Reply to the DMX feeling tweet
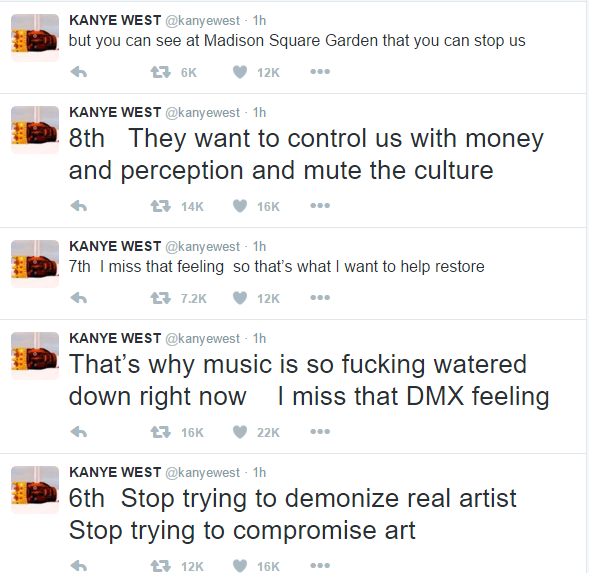Image resolution: width=589 pixels, height=573 pixels. [x=79, y=432]
